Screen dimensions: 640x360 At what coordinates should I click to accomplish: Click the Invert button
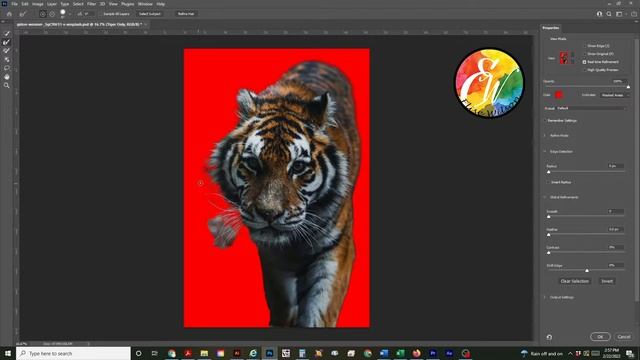(607, 281)
